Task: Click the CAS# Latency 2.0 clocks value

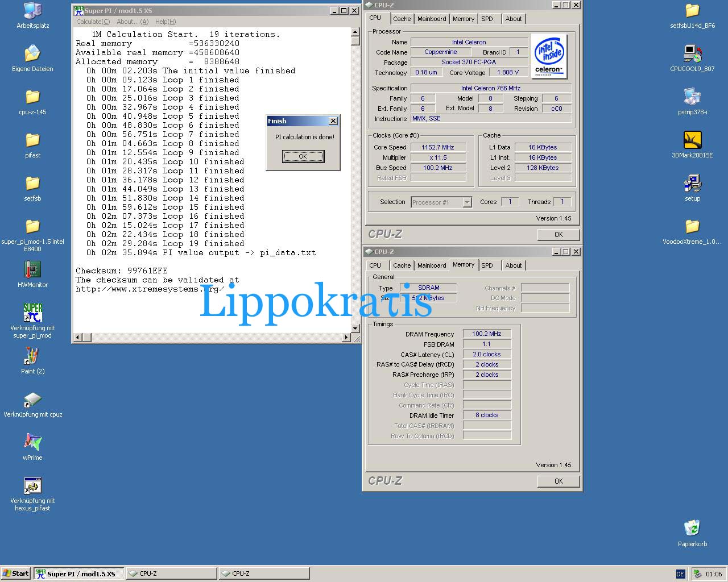Action: (487, 354)
